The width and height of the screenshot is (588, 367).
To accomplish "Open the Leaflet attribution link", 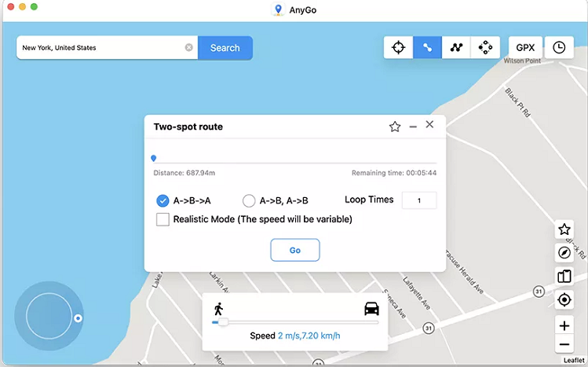I will (x=574, y=360).
